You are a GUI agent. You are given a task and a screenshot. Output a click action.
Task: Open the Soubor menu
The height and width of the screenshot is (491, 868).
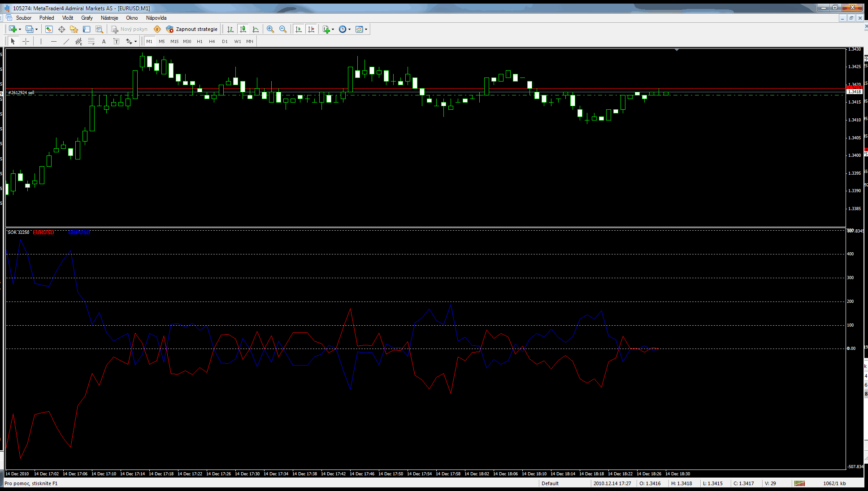pos(24,18)
